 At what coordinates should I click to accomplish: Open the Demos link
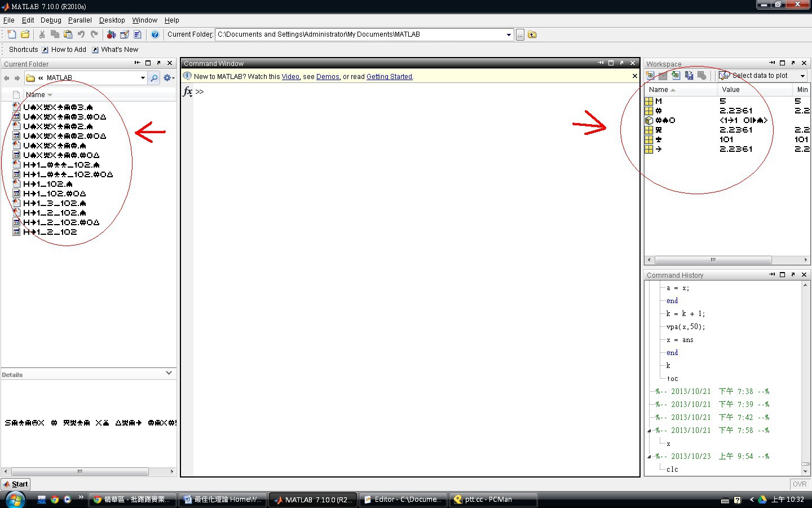tap(328, 77)
